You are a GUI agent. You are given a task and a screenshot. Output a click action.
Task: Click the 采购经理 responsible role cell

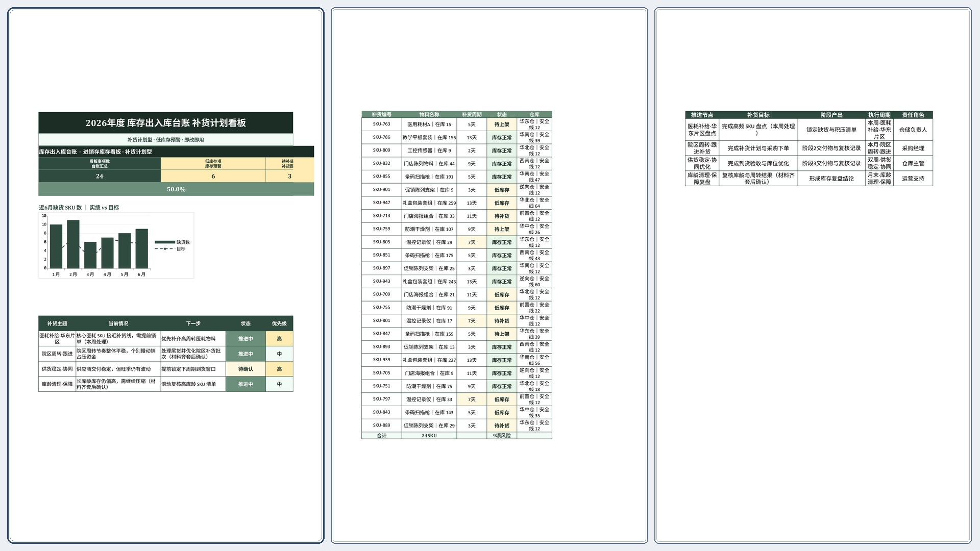(913, 148)
